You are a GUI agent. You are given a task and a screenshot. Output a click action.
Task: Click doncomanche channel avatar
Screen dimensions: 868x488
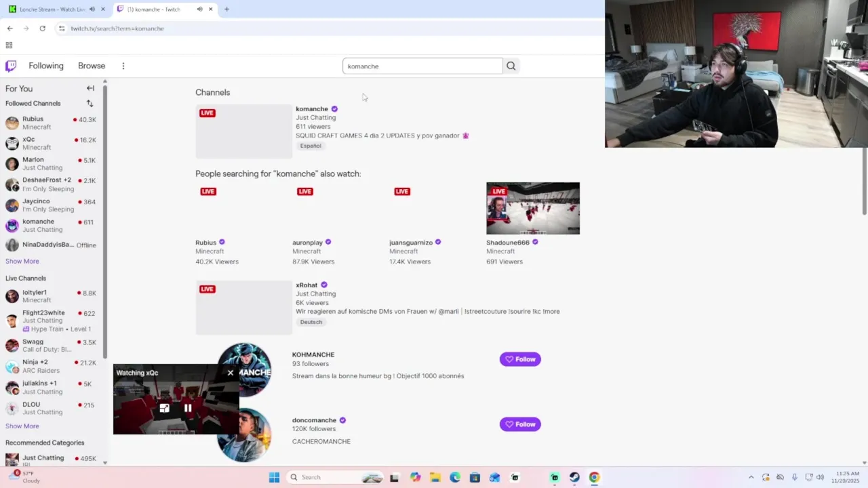coord(244,435)
